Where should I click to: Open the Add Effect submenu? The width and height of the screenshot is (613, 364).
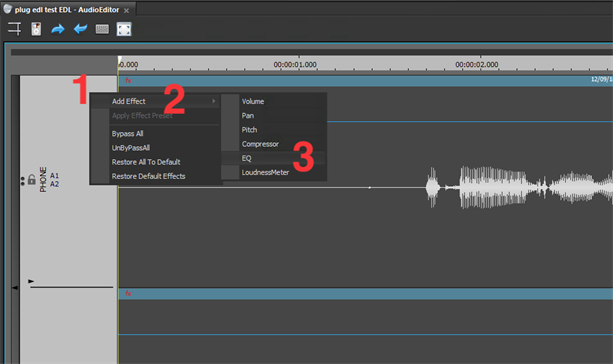coord(155,101)
